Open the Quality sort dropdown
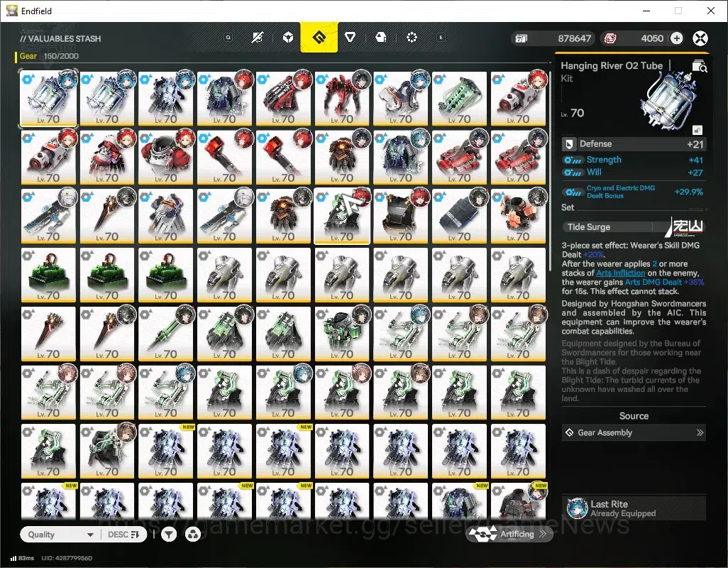 point(60,535)
